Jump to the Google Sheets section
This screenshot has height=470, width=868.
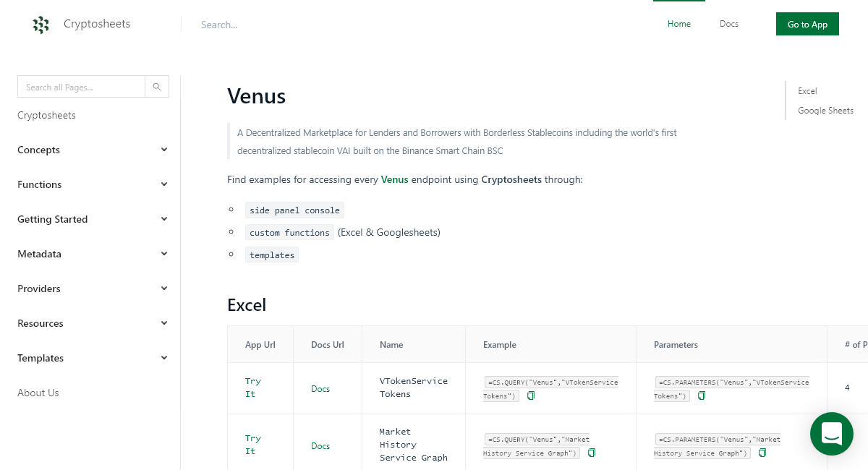click(x=825, y=110)
